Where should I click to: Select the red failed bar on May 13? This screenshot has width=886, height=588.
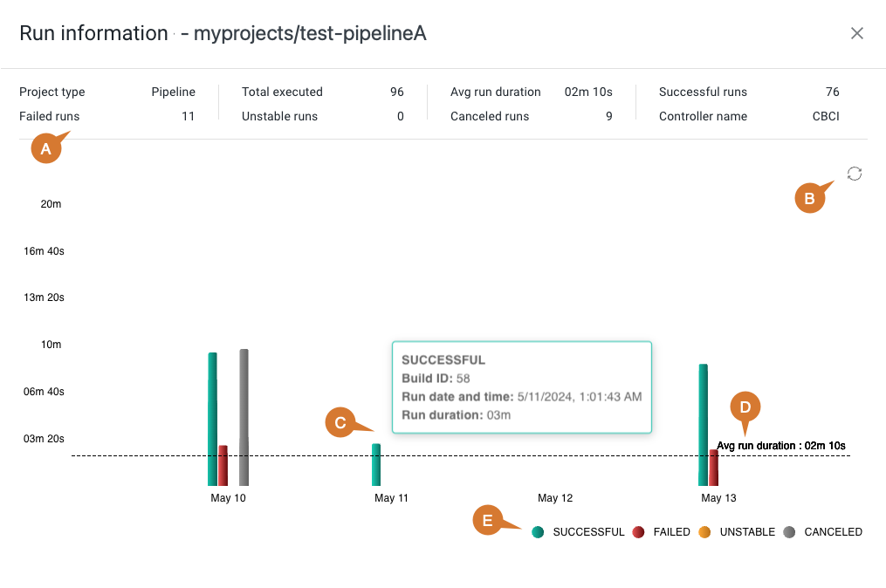[713, 468]
